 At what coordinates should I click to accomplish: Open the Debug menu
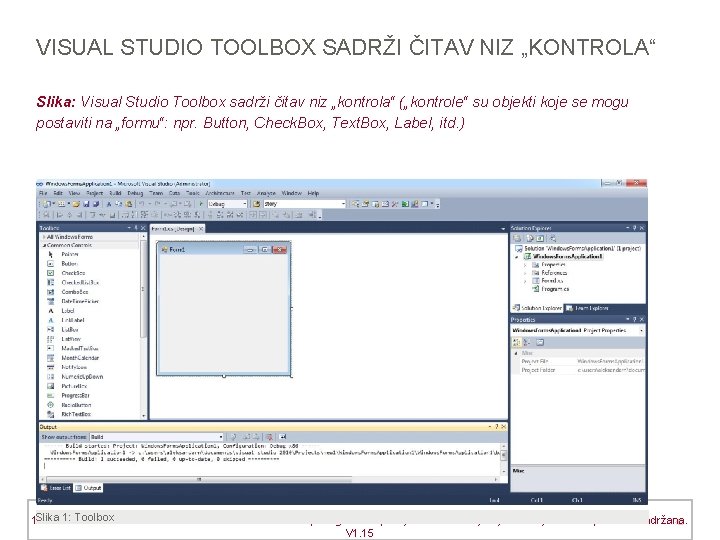pos(135,193)
